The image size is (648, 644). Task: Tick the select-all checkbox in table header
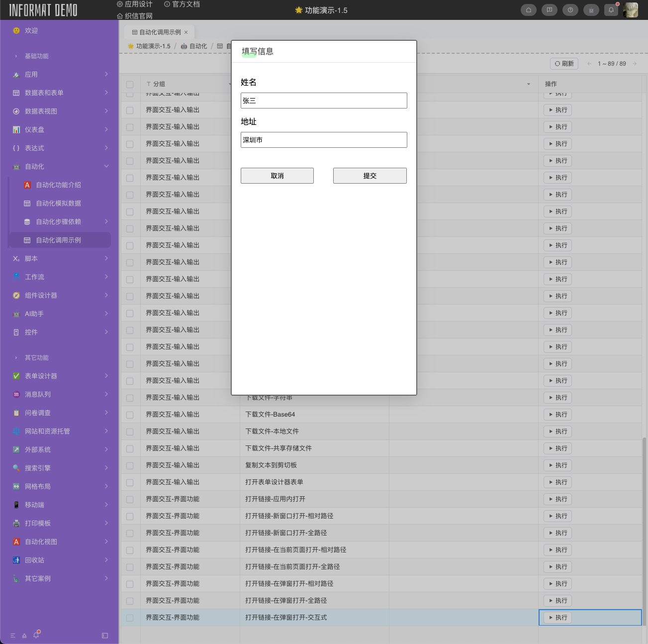pyautogui.click(x=130, y=84)
